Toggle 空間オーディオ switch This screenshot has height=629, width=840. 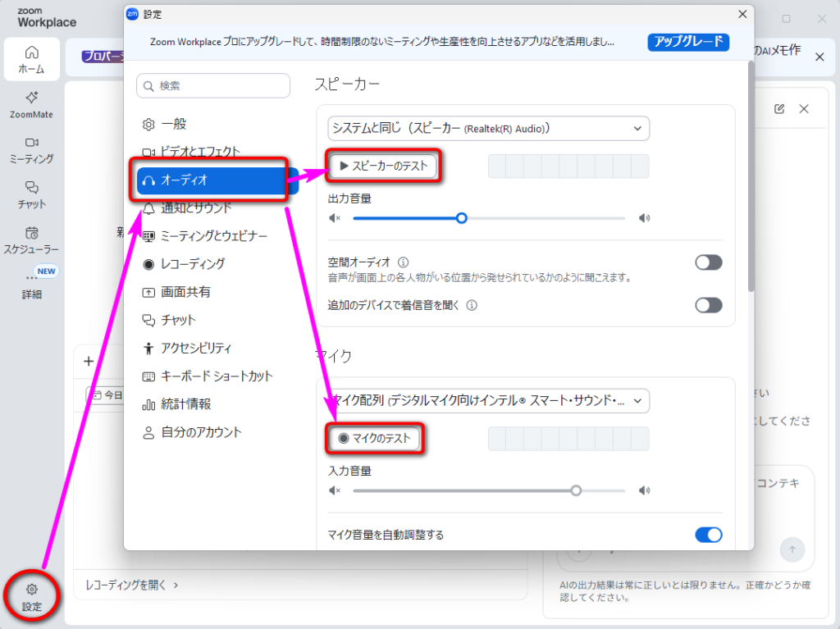click(708, 262)
